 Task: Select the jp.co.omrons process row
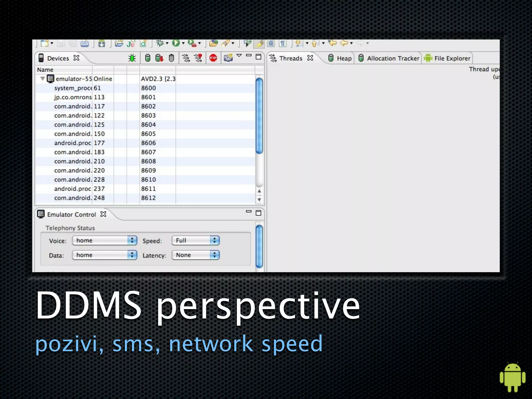pyautogui.click(x=145, y=97)
